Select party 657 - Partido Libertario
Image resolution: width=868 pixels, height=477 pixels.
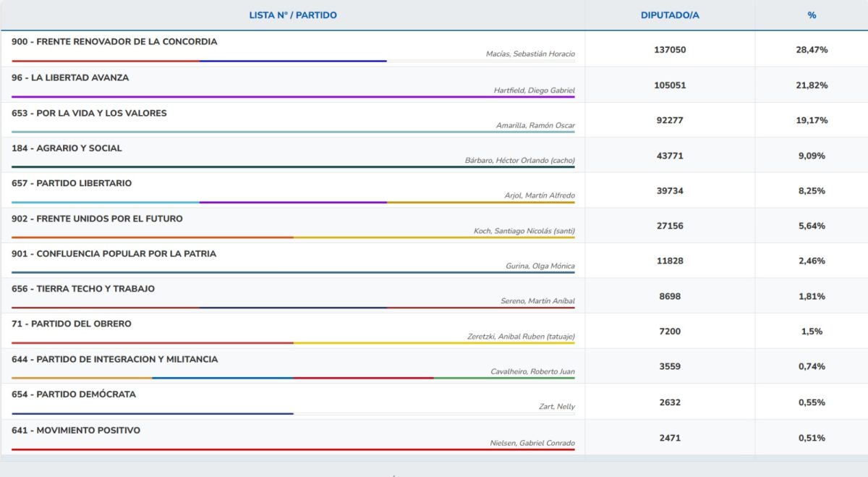tap(72, 183)
